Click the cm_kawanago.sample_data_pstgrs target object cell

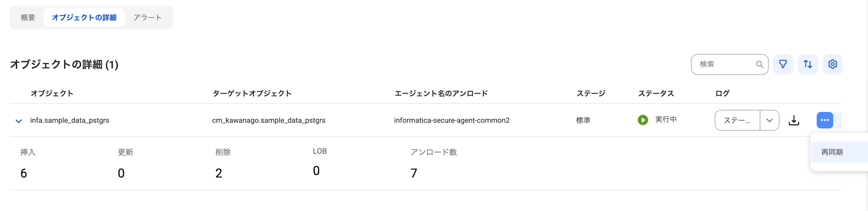(269, 120)
